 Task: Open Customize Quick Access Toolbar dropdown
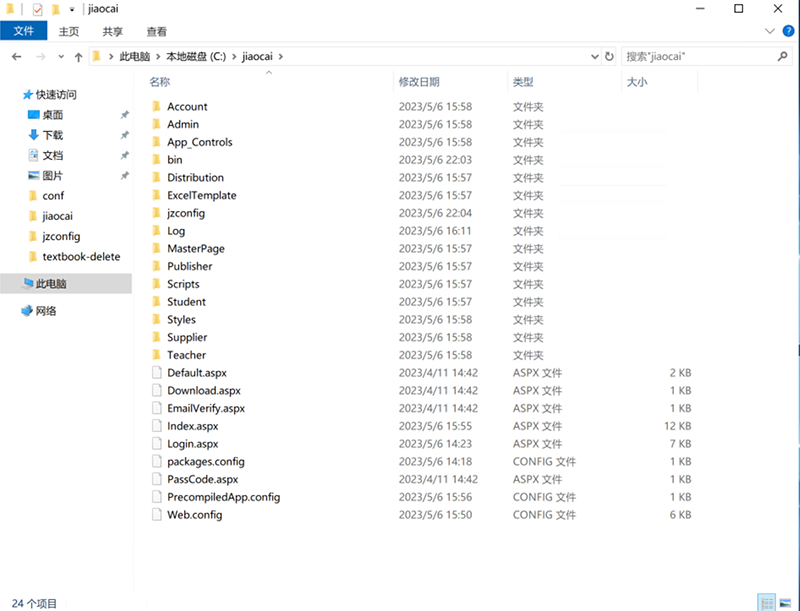click(72, 9)
